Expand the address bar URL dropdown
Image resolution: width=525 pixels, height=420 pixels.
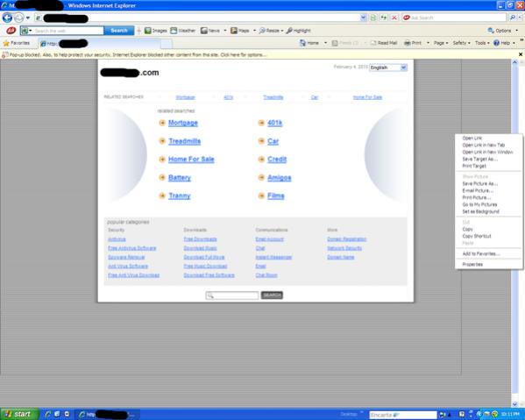click(x=363, y=18)
